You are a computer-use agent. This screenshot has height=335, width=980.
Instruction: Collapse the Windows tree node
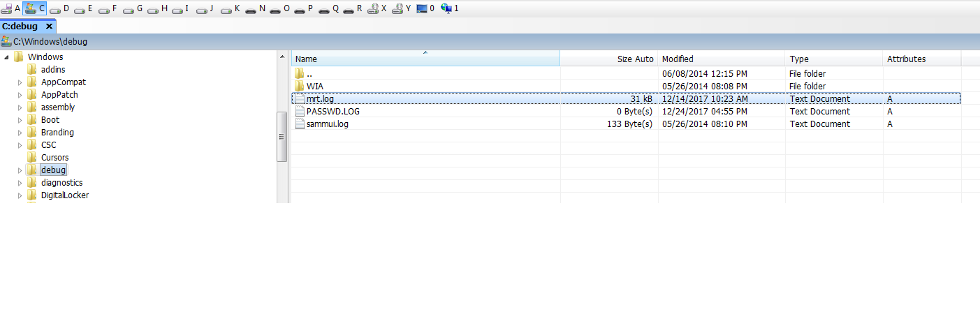(6, 57)
